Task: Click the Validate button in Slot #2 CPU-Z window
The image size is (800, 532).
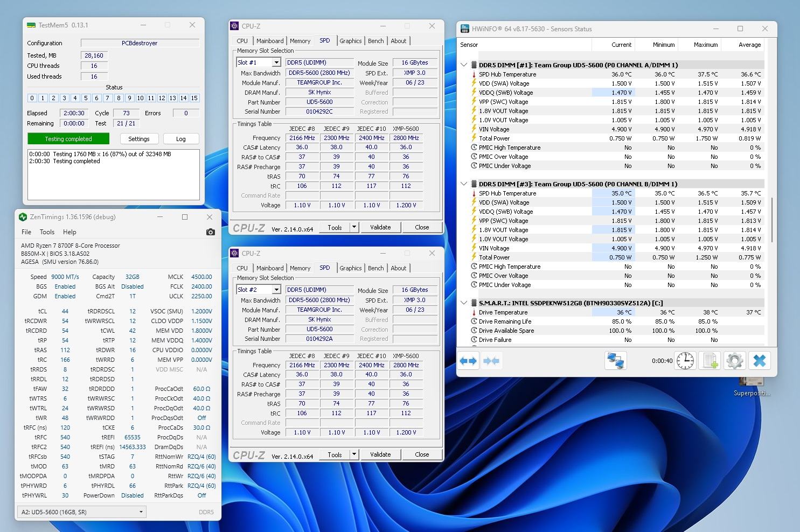Action: pos(380,454)
